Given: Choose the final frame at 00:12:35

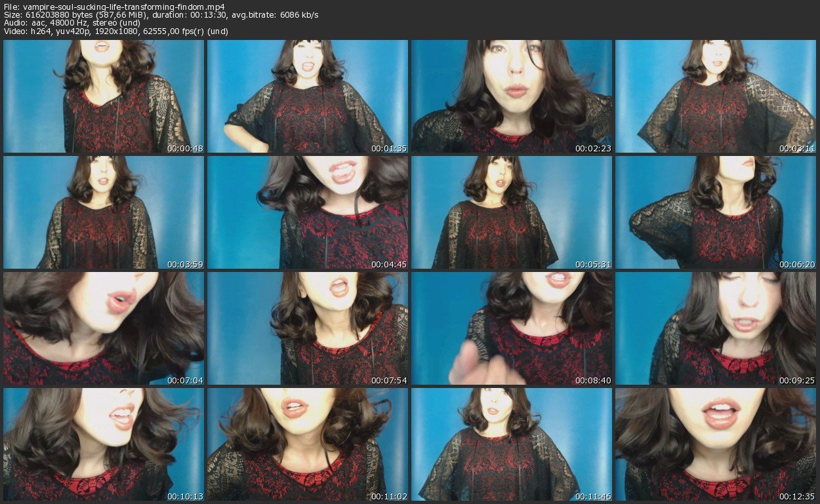Looking at the screenshot, I should click(716, 444).
